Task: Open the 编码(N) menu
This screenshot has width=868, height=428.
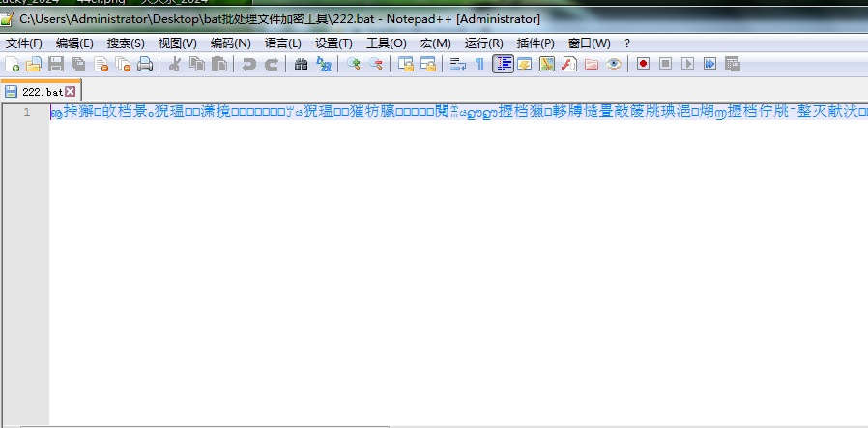Action: [231, 43]
